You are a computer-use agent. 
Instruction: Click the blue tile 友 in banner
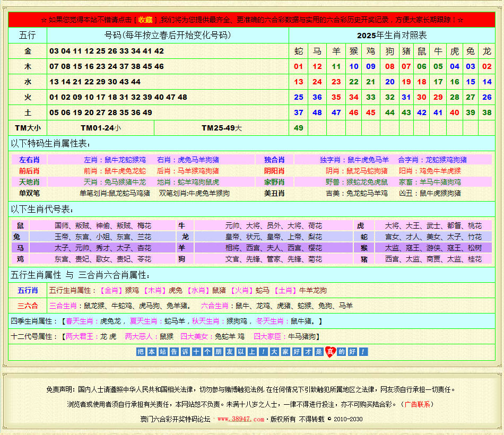tap(229, 352)
